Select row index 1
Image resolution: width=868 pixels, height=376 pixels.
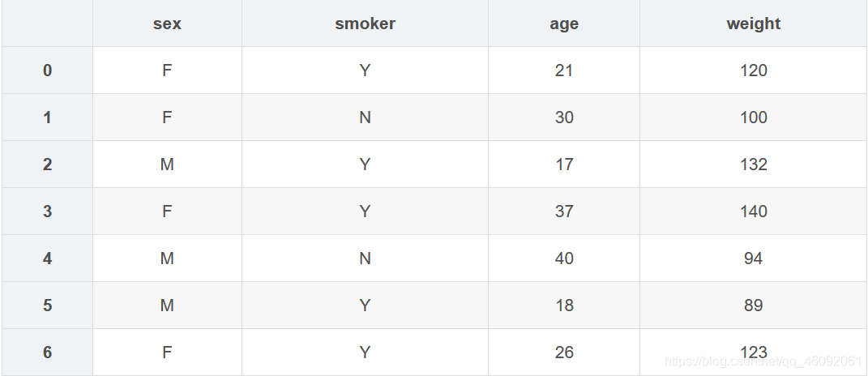[47, 117]
